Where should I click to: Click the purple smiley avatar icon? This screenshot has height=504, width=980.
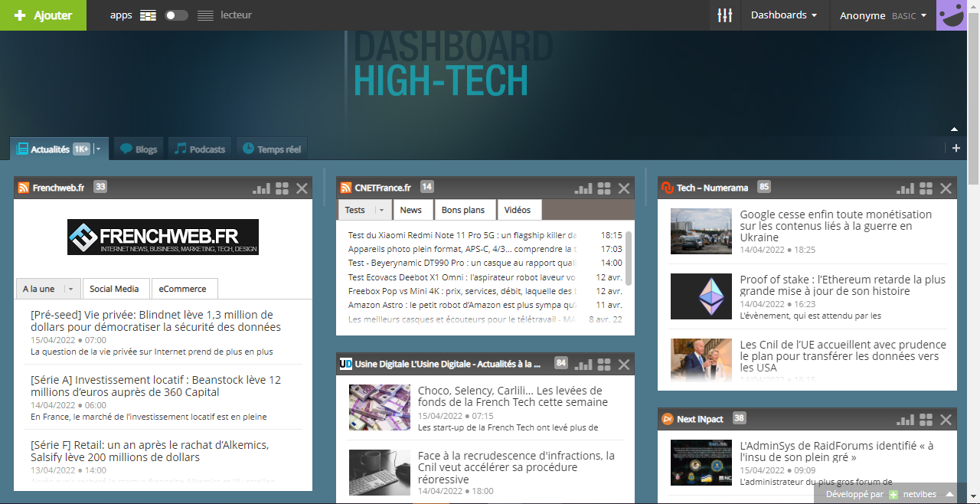click(x=952, y=15)
